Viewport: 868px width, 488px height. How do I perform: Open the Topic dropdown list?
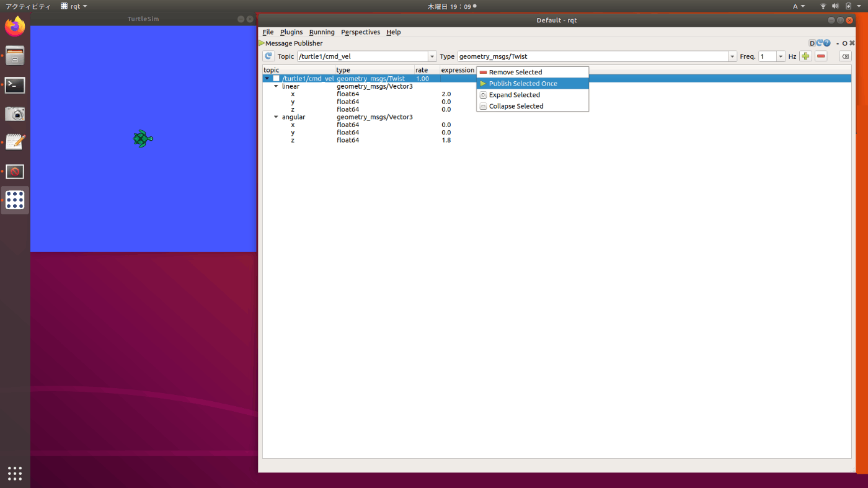coord(432,56)
